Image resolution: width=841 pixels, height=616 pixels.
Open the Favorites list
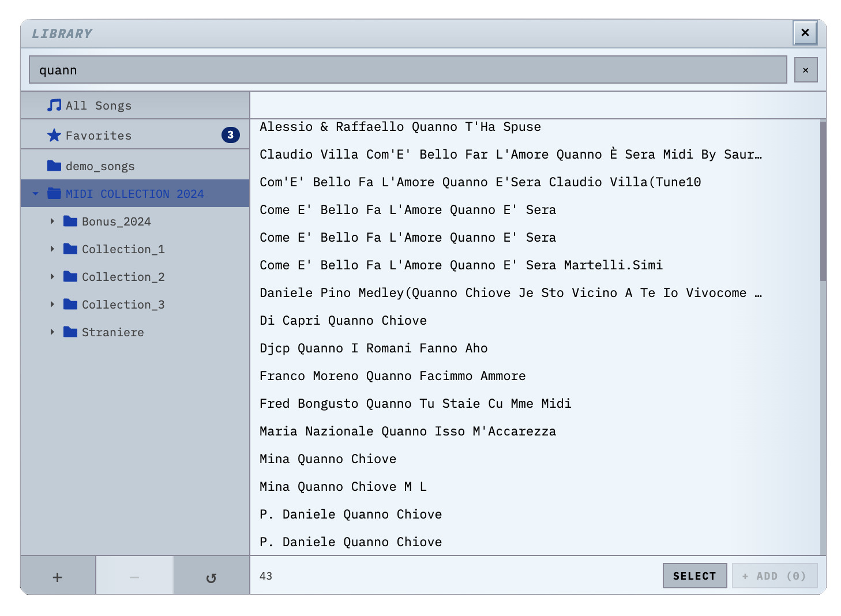(135, 135)
